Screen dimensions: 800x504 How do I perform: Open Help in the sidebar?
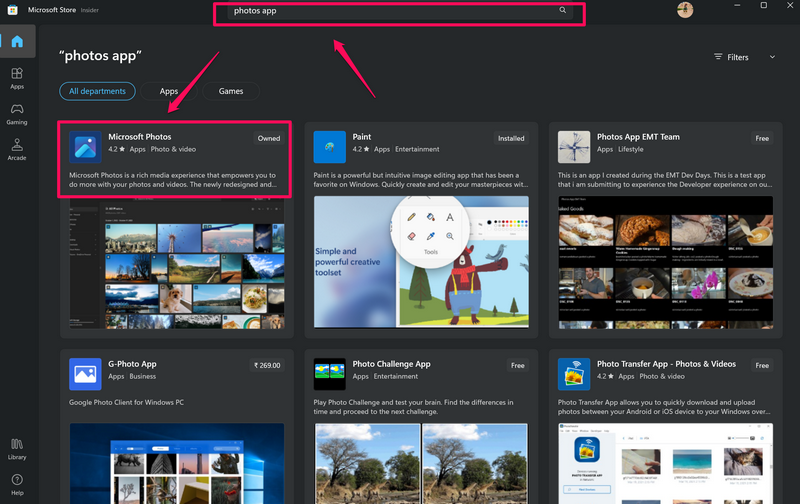click(x=17, y=484)
